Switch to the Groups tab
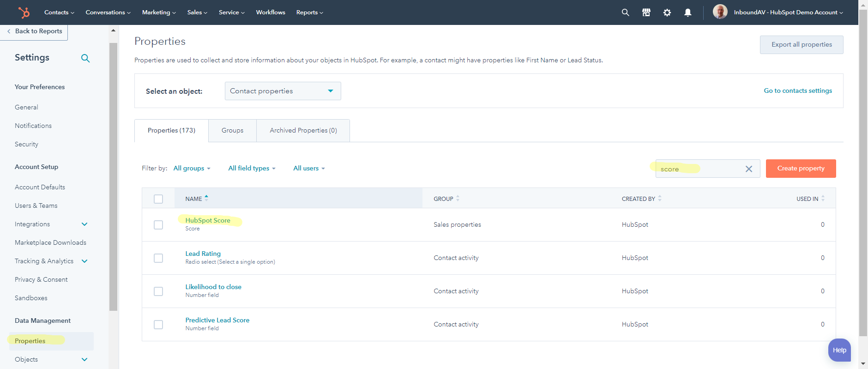Viewport: 868px width, 369px height. 232,131
